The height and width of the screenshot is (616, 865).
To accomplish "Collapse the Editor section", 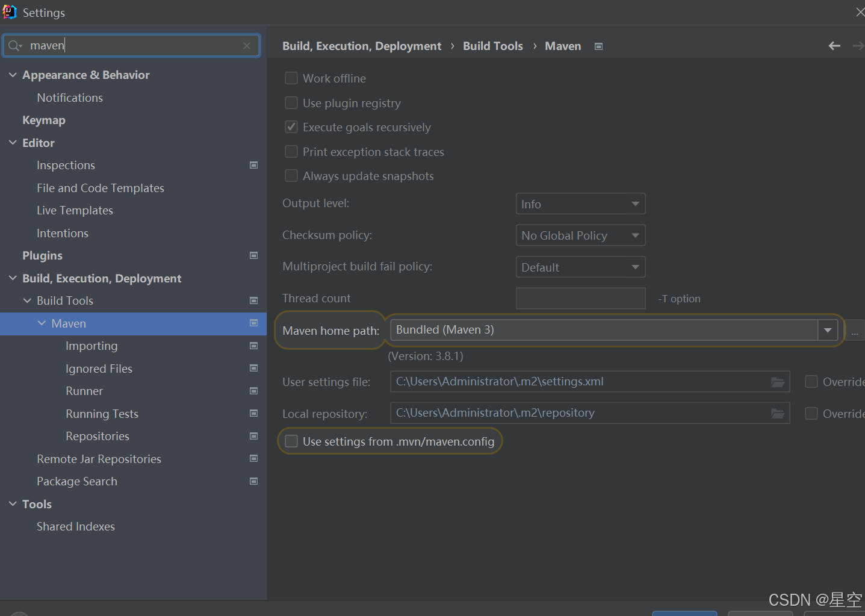I will [13, 143].
